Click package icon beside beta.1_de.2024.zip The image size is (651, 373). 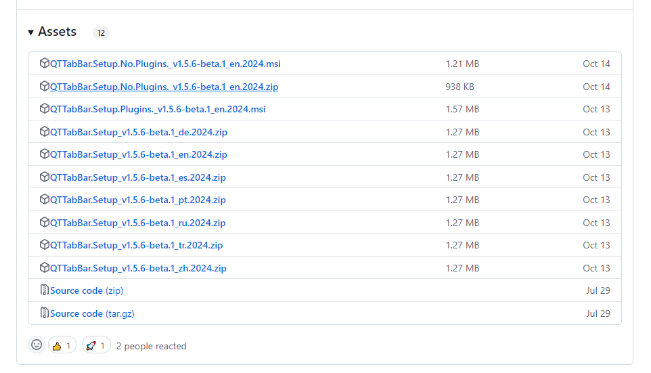44,131
